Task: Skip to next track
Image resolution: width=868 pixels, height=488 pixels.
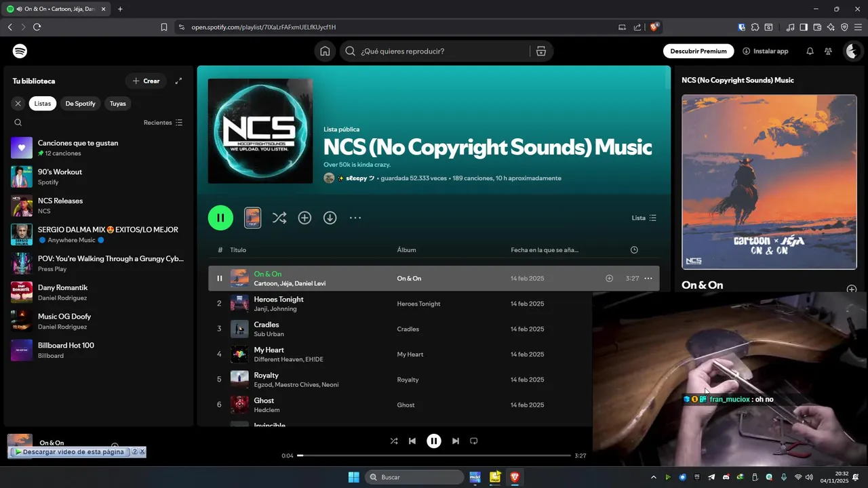Action: click(456, 441)
